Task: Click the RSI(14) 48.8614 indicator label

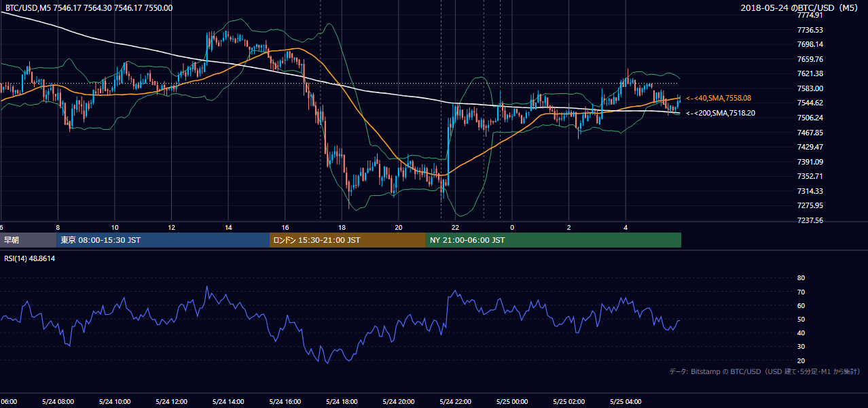Action: 29,259
